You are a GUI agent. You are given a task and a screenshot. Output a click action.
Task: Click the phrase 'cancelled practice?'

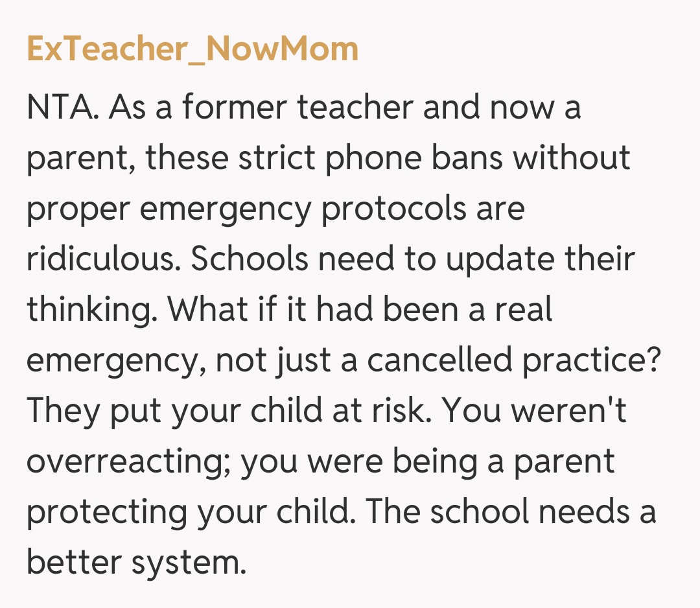point(513,359)
